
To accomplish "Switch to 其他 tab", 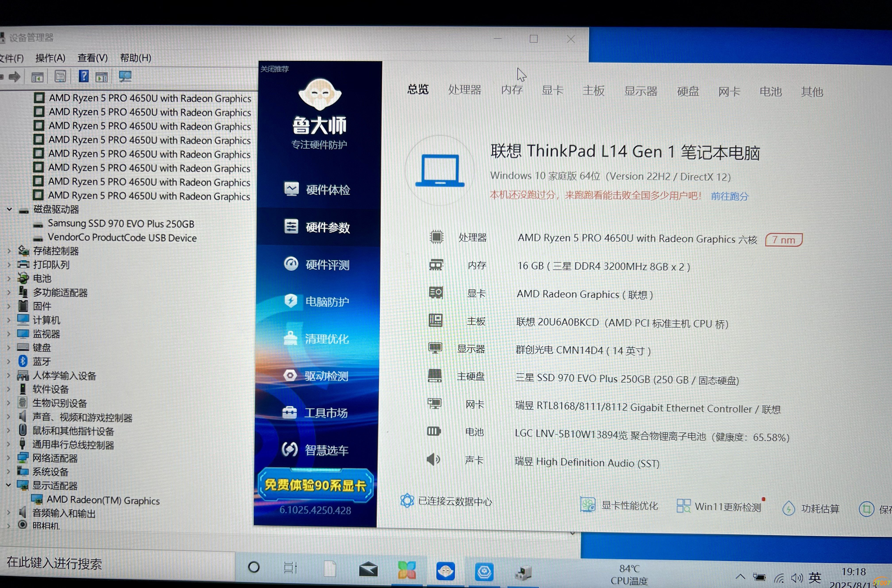I will 812,92.
